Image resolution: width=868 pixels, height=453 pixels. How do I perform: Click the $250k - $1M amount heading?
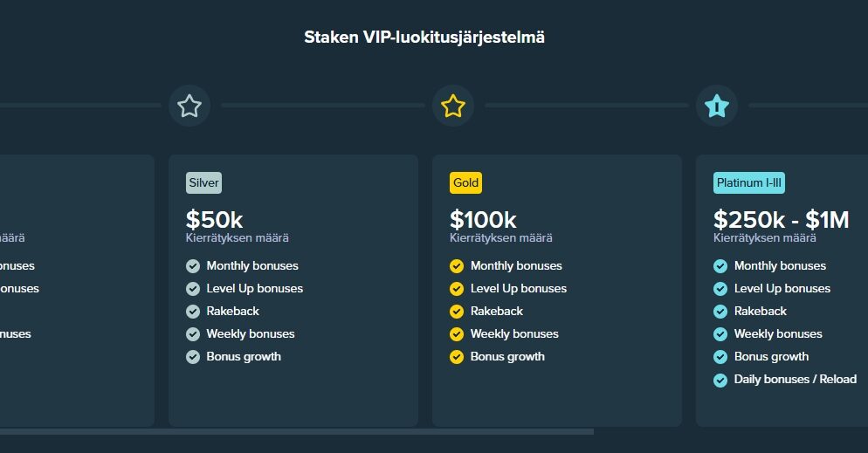[781, 220]
